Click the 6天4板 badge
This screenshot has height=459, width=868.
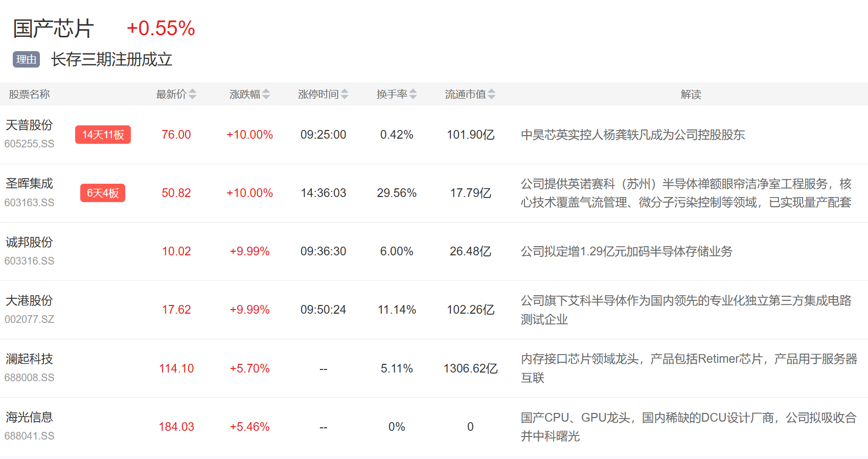(x=103, y=193)
